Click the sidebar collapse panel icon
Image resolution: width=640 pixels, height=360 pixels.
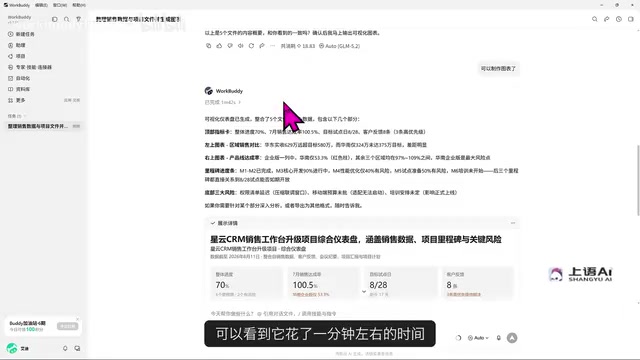(x=55, y=19)
